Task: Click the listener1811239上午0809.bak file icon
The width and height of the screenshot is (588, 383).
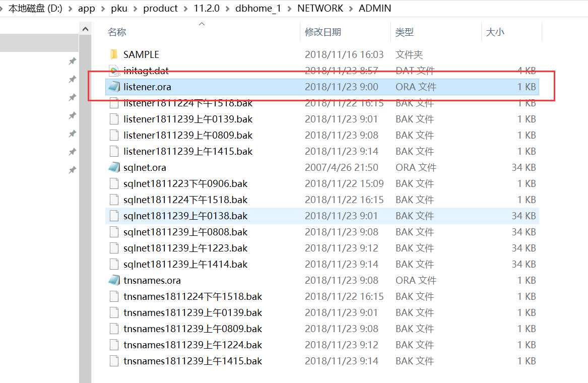Action: (x=114, y=136)
